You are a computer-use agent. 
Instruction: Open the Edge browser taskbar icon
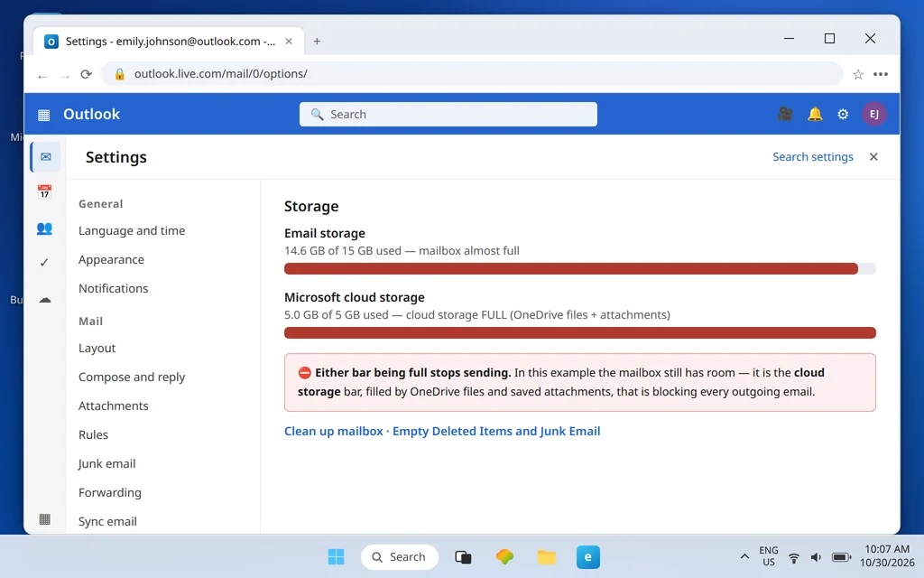pos(588,556)
